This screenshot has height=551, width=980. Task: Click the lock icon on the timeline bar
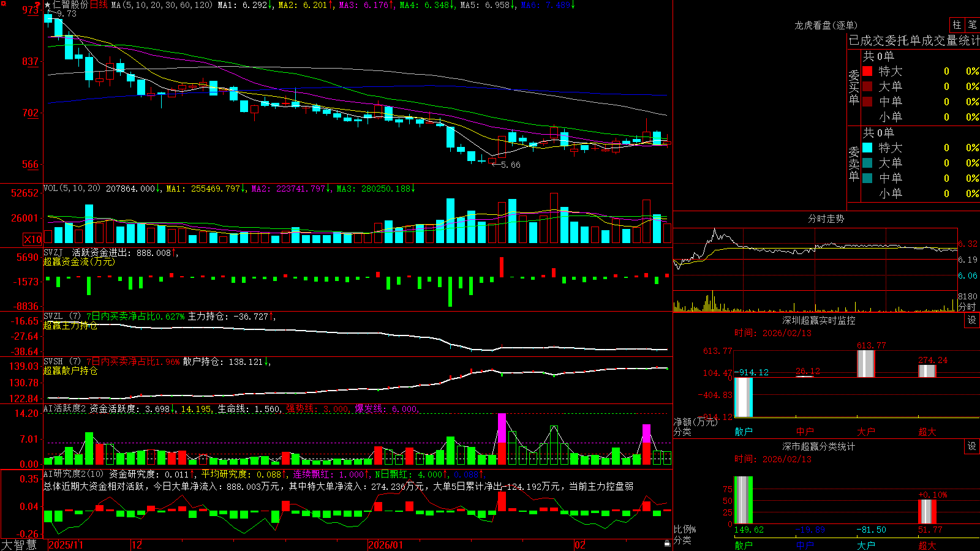(x=667, y=544)
